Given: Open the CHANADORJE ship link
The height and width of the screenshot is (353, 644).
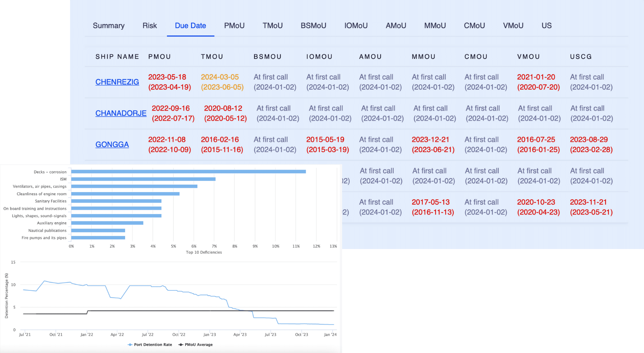Looking at the screenshot, I should click(x=121, y=113).
